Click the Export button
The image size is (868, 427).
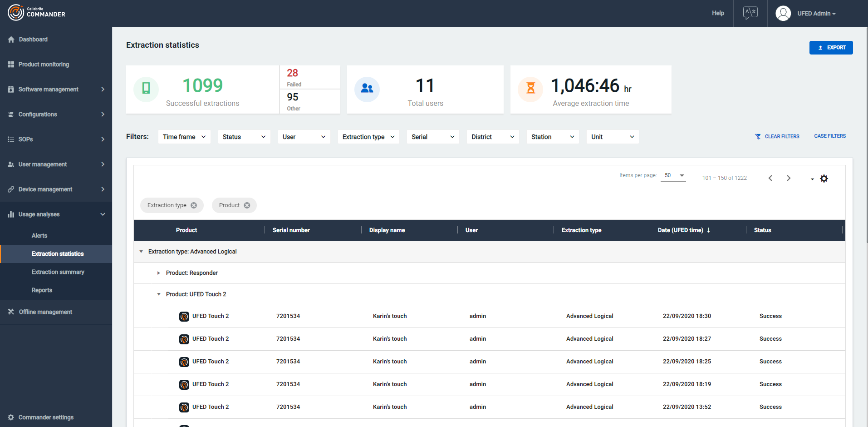tap(831, 48)
